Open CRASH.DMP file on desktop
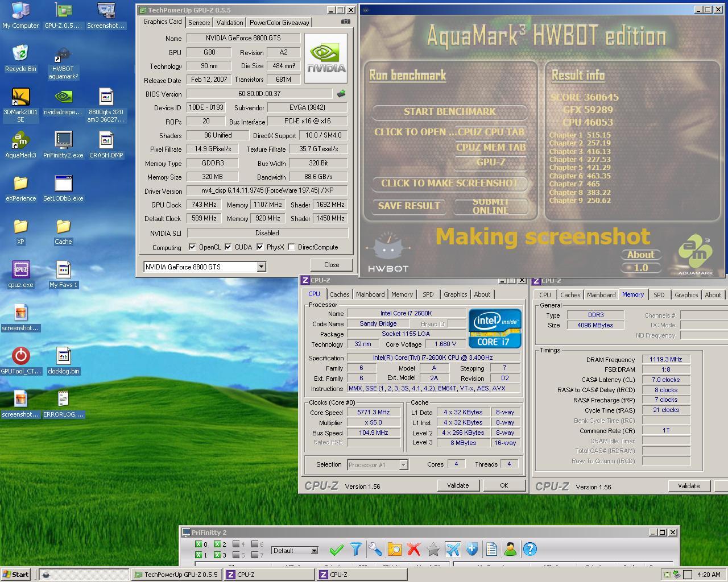The height and width of the screenshot is (582, 728). point(106,145)
